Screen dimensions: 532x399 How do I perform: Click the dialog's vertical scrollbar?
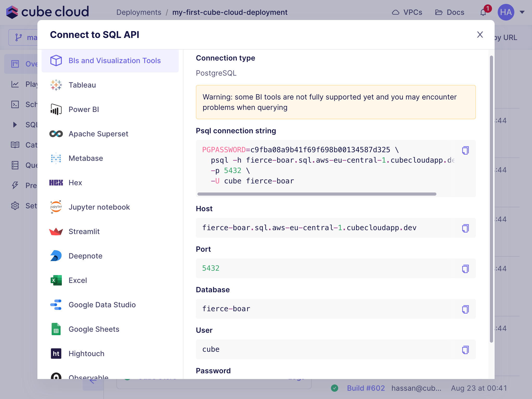pyautogui.click(x=491, y=199)
